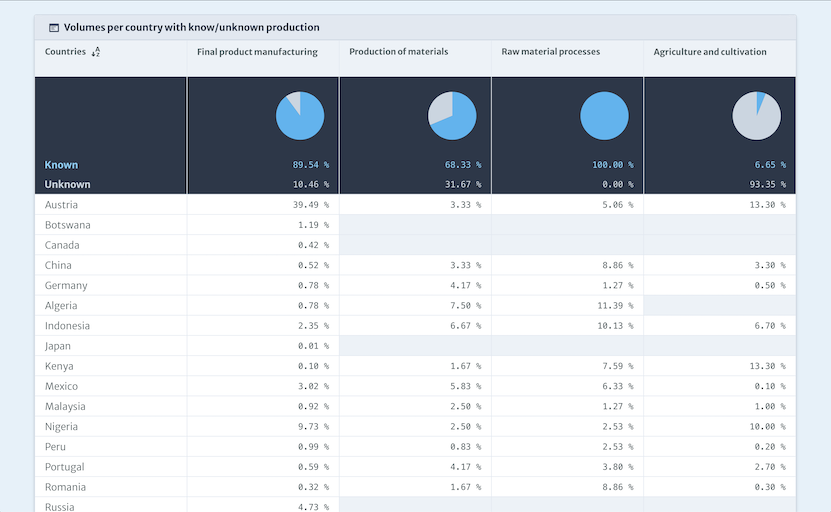The width and height of the screenshot is (831, 512).
Task: Click the Production of materials pie chart
Action: 452,116
